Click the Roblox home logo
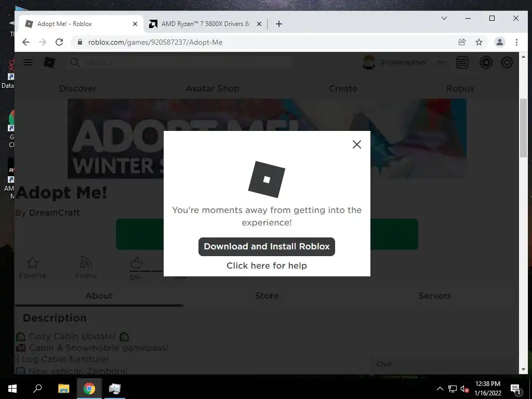 pos(49,62)
